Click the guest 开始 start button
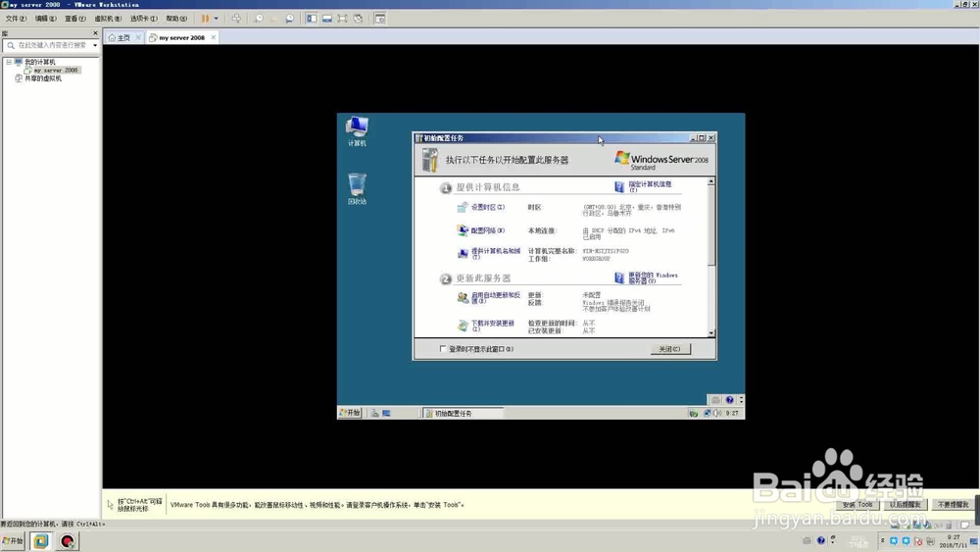980x552 pixels. pyautogui.click(x=350, y=413)
